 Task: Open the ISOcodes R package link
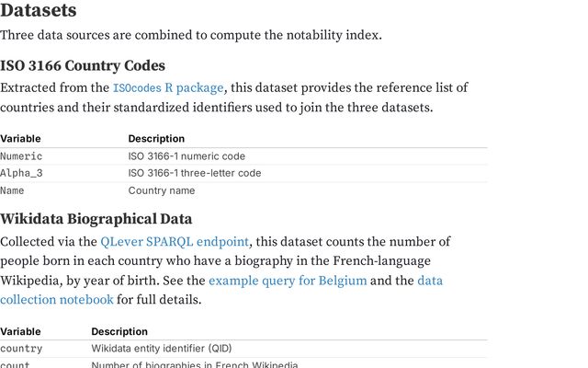[x=167, y=88]
